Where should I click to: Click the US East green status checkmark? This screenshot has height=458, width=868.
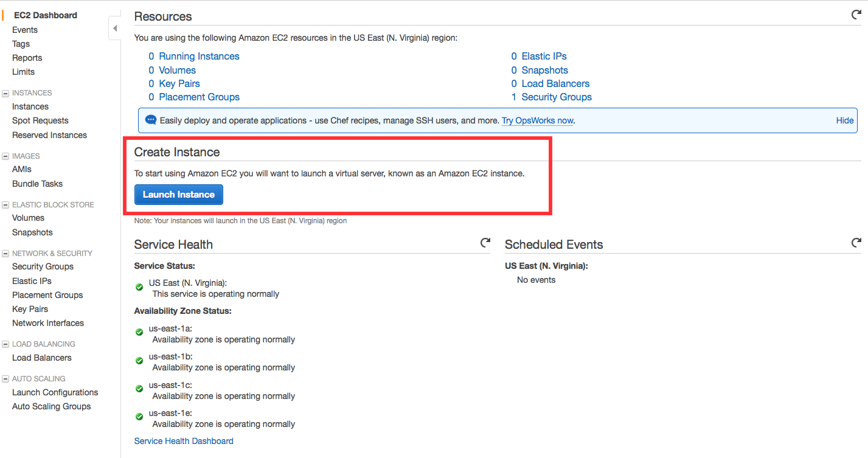[x=139, y=286]
